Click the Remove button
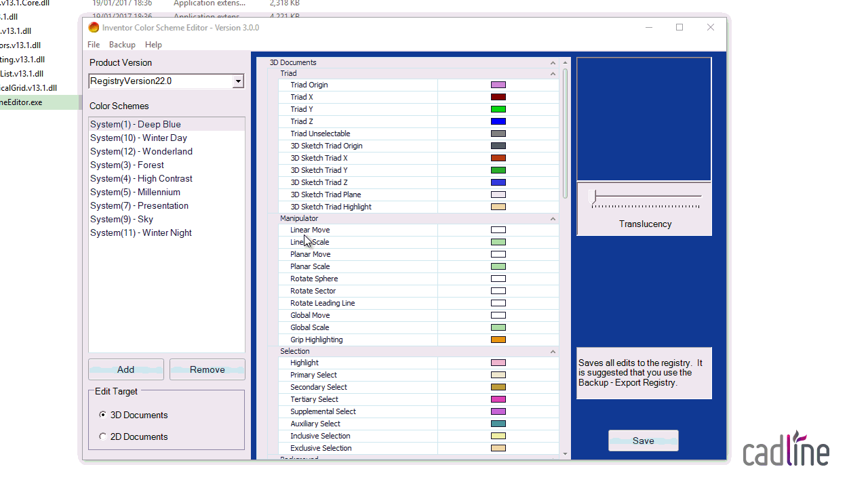This screenshot has height=488, width=868. click(208, 369)
